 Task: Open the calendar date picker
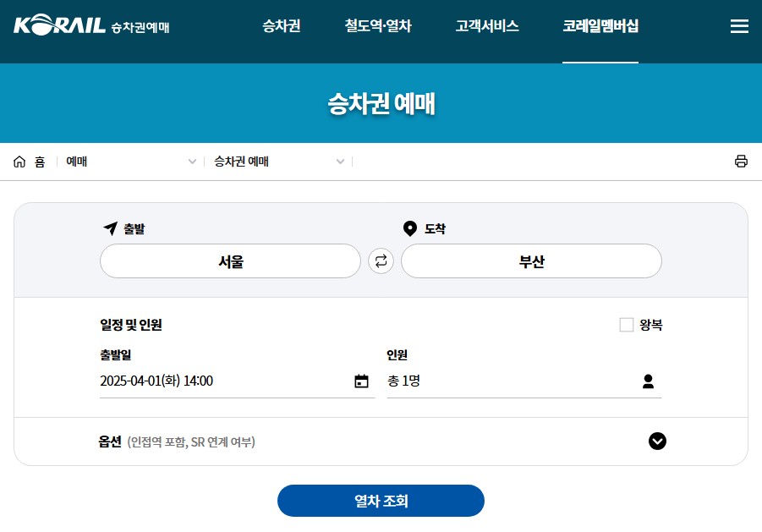pos(362,381)
